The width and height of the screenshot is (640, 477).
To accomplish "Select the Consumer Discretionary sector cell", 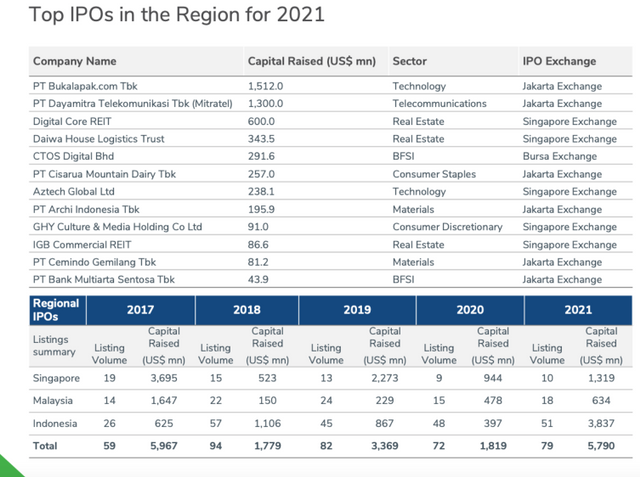I will click(x=448, y=227).
